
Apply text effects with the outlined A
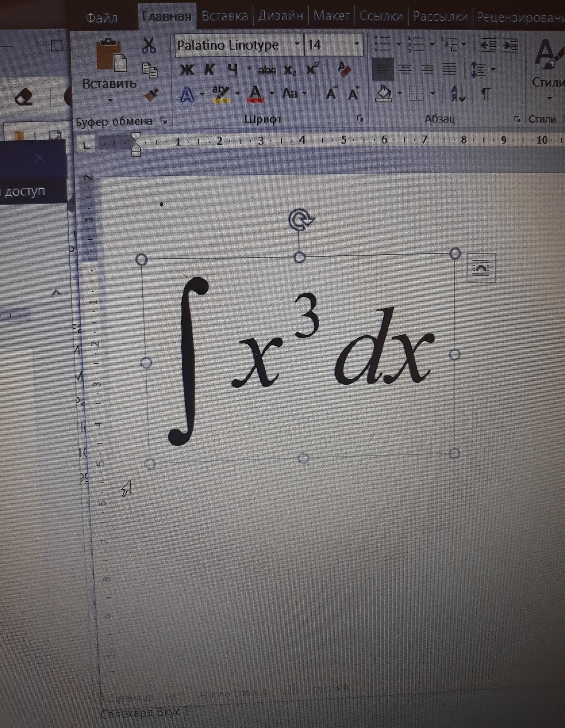click(x=187, y=95)
